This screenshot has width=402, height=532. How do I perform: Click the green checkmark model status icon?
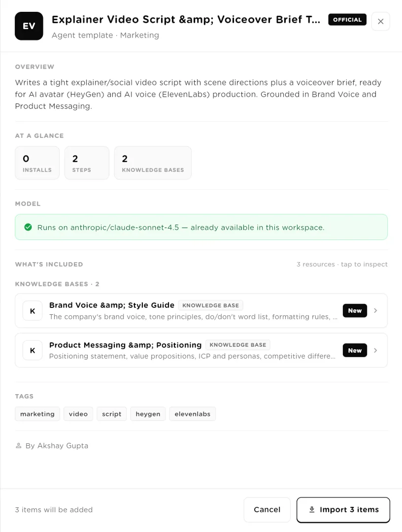pyautogui.click(x=28, y=227)
